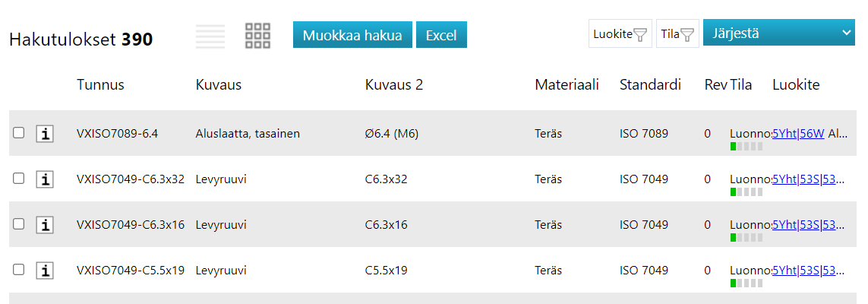
Task: Export results with Excel button
Action: point(441,35)
